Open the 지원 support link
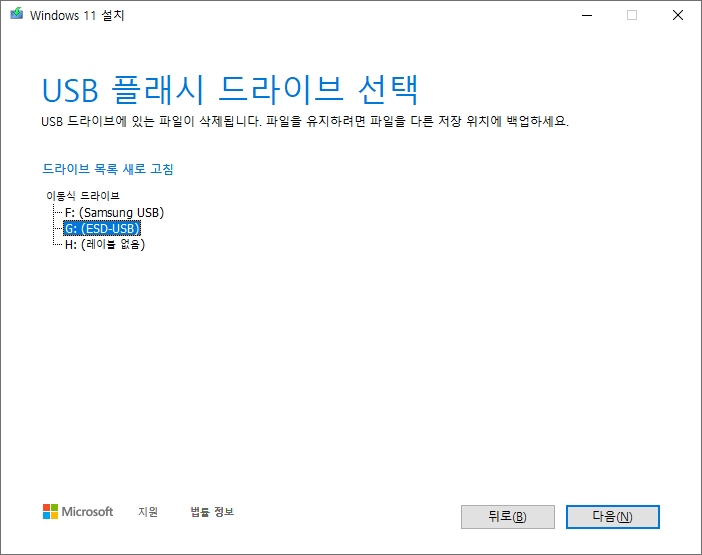 click(148, 512)
